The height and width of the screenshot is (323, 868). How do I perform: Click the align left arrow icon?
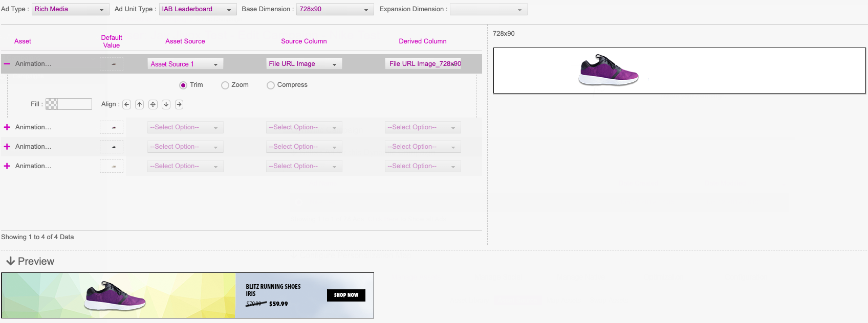click(126, 104)
